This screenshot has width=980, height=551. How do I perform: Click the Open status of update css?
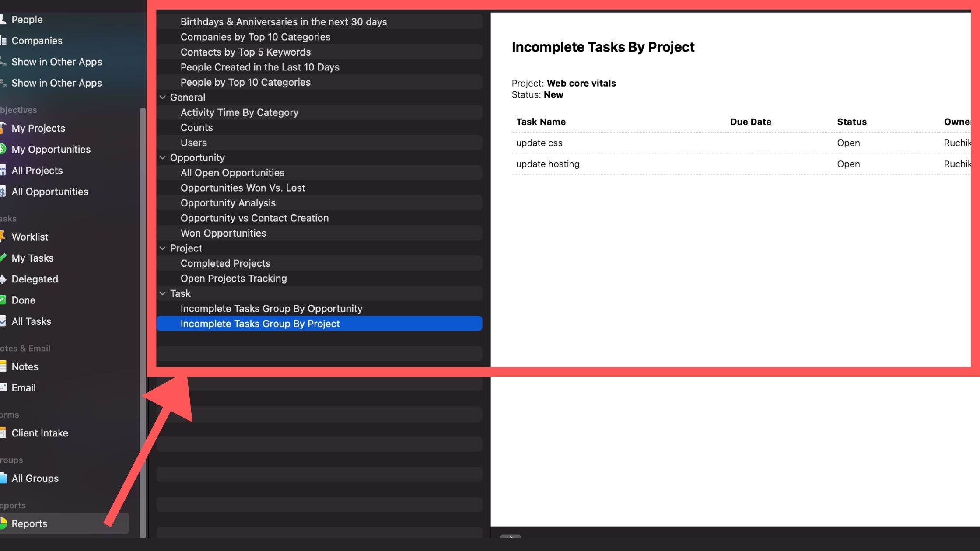(x=848, y=143)
